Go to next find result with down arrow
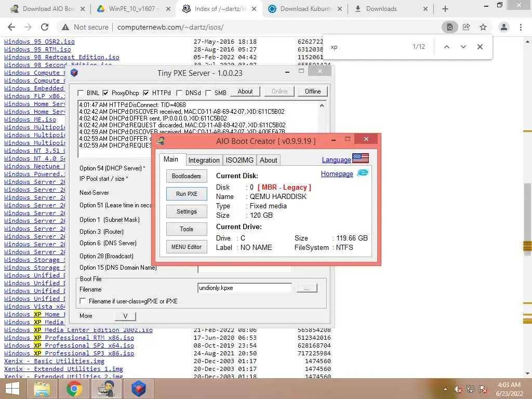Viewport: 532px width, 399px height. [463, 47]
